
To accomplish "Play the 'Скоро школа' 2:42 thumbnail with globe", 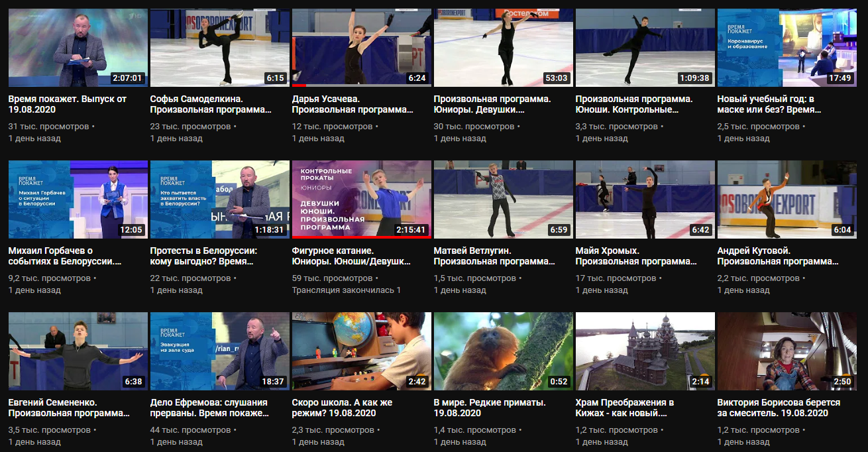I will (361, 351).
